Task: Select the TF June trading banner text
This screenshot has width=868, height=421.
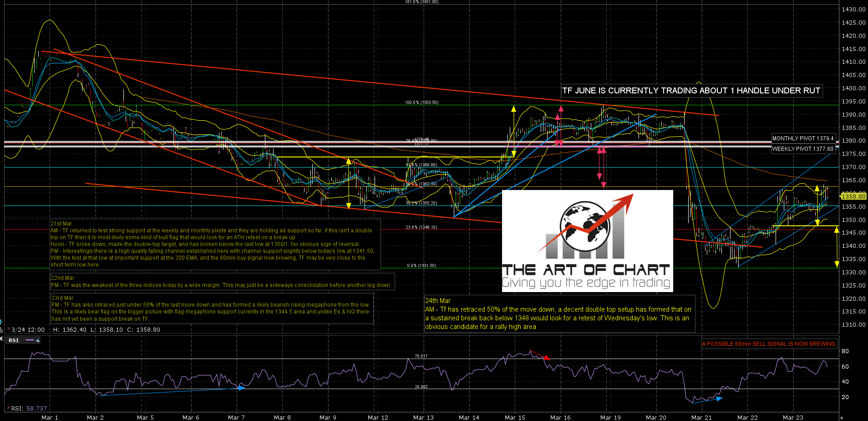Action: [x=691, y=91]
